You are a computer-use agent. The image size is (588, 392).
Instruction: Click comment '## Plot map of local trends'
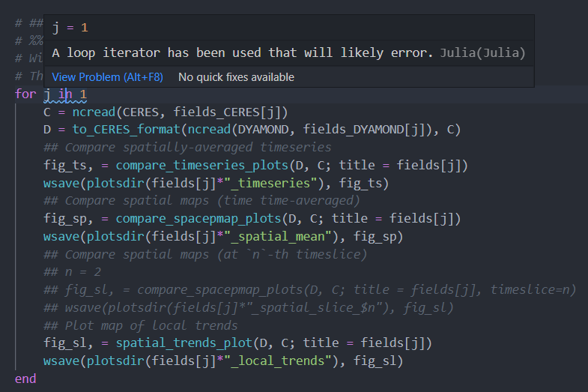(x=141, y=325)
